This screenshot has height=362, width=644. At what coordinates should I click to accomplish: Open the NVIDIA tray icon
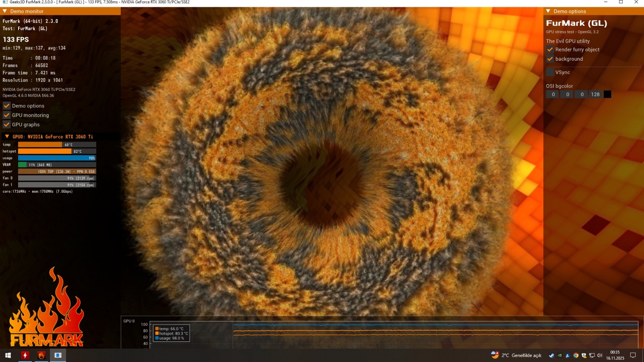[x=559, y=356]
